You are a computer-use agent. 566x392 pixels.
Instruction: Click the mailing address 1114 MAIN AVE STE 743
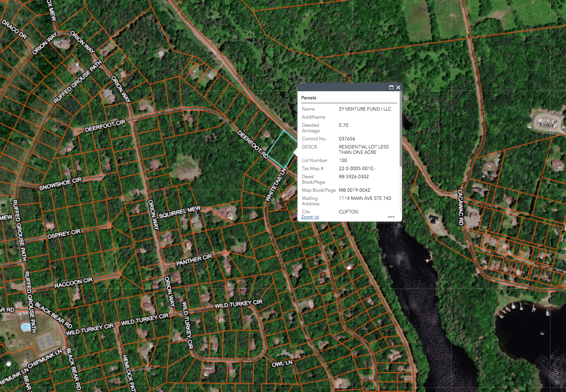(x=365, y=198)
